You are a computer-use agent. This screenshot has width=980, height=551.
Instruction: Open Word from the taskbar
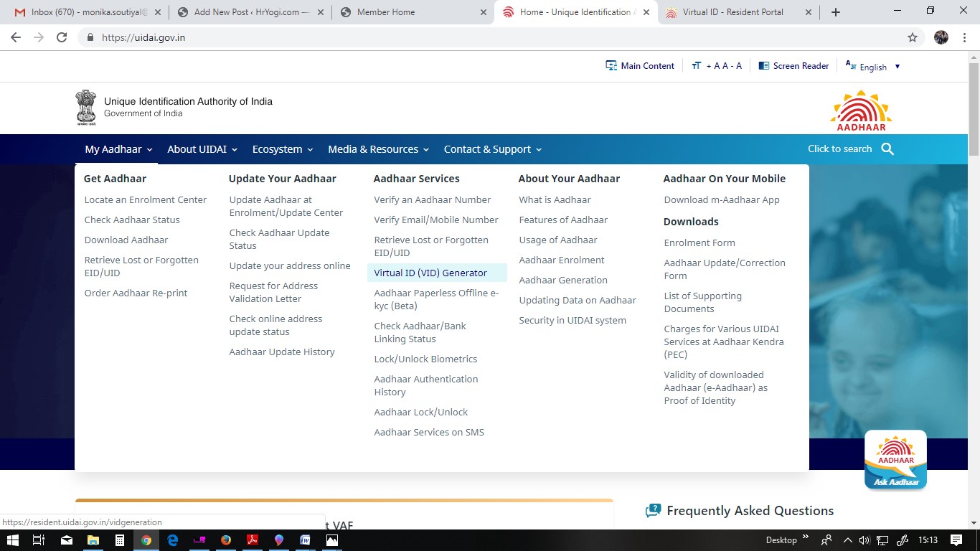pyautogui.click(x=306, y=540)
